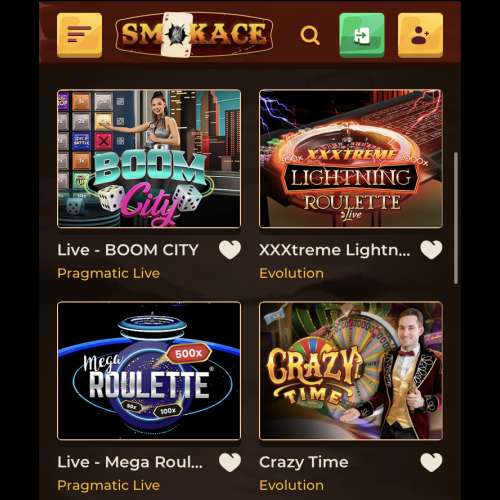
Task: Click the vertical scrollbar thumb
Action: [x=456, y=218]
